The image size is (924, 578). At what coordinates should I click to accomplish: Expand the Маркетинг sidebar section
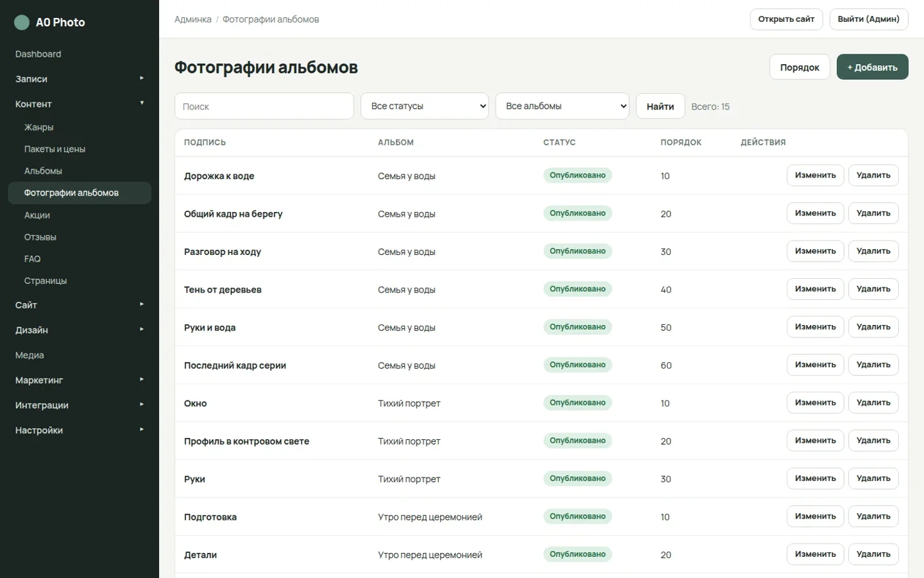(79, 380)
